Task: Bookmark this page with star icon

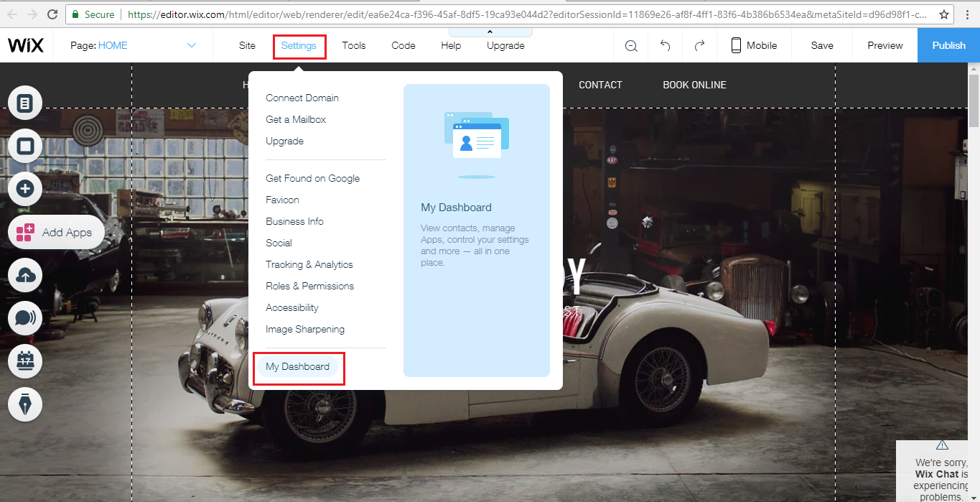Action: [x=945, y=14]
